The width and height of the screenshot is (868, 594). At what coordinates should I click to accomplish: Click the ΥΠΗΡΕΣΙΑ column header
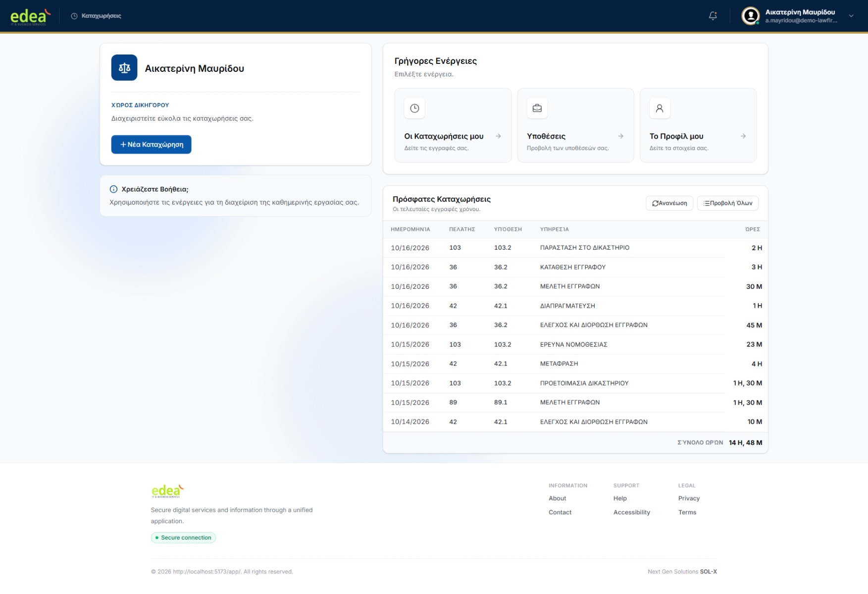pyautogui.click(x=554, y=229)
